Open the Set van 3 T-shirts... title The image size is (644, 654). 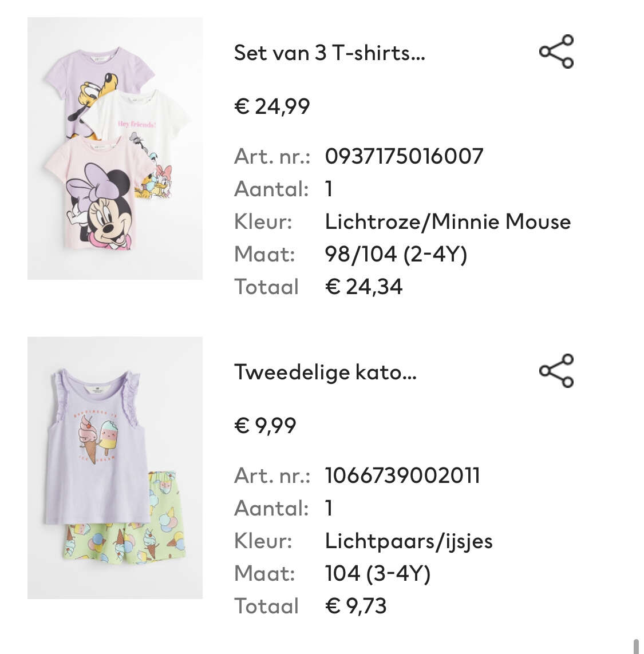pyautogui.click(x=329, y=53)
